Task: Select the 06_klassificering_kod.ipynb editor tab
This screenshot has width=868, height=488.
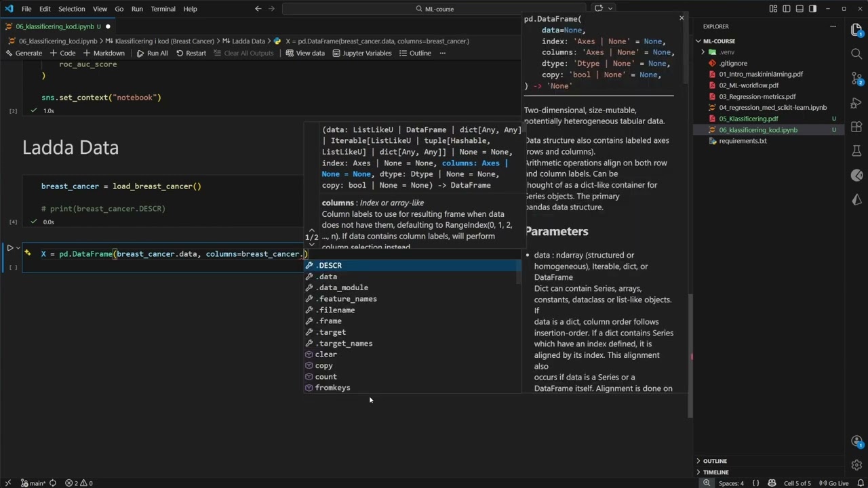Action: [x=59, y=26]
